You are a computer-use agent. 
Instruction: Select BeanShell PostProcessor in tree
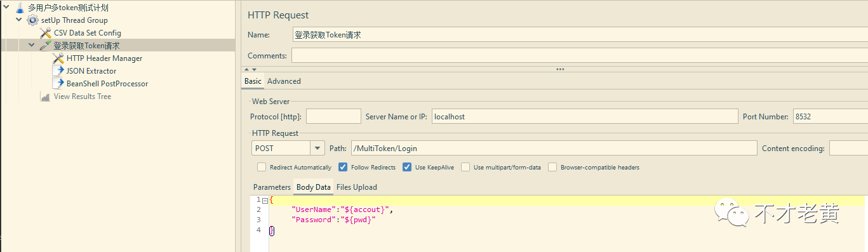(107, 84)
